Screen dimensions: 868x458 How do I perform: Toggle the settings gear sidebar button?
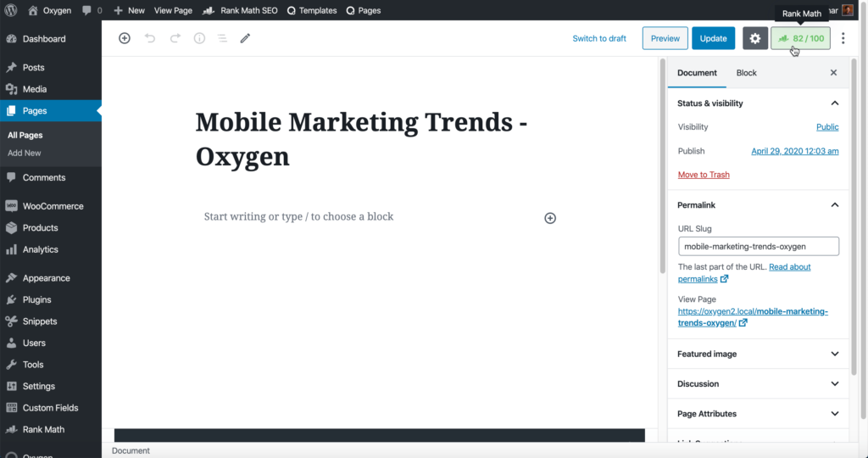point(755,38)
